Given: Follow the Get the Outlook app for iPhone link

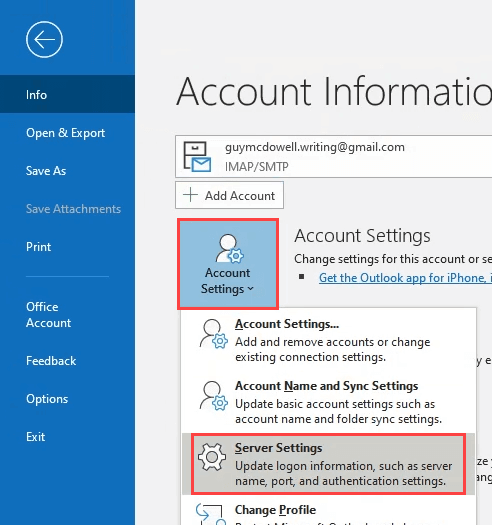Looking at the screenshot, I should tap(405, 278).
